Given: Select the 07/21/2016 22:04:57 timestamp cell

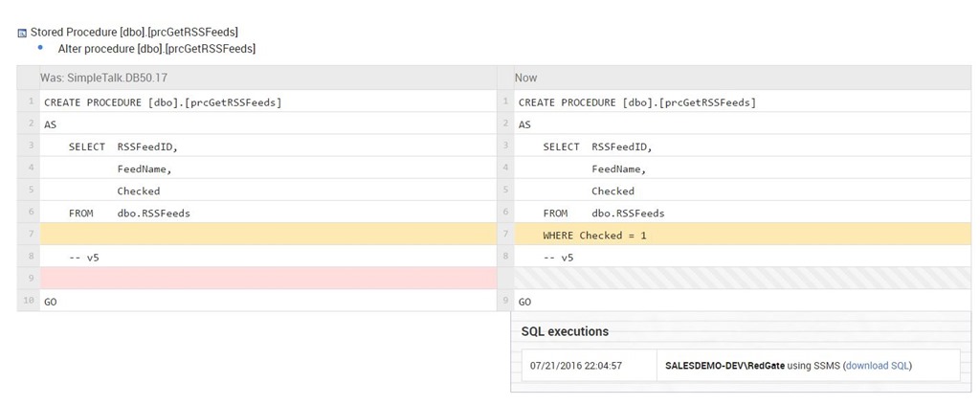Looking at the screenshot, I should [x=576, y=365].
